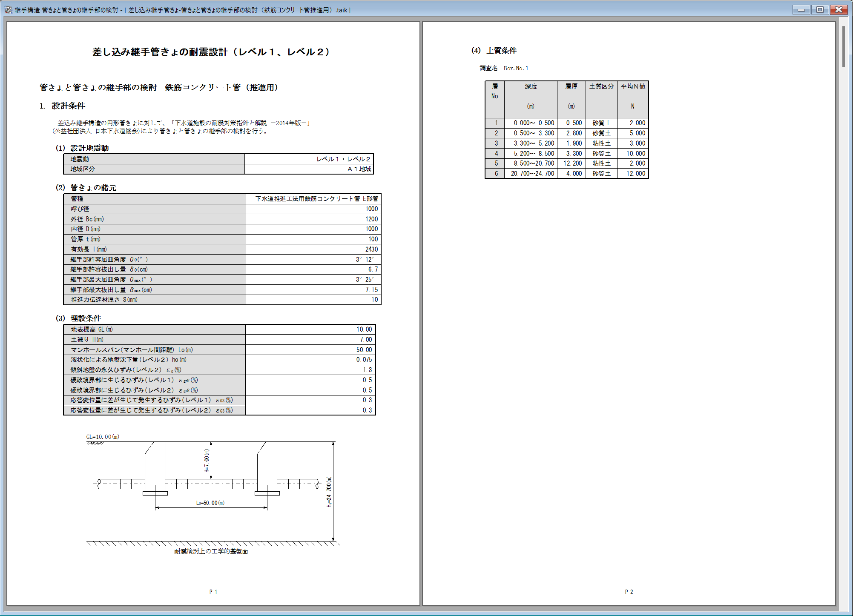Click the Lo=50.00(m) dimension label in diagram

click(x=210, y=503)
